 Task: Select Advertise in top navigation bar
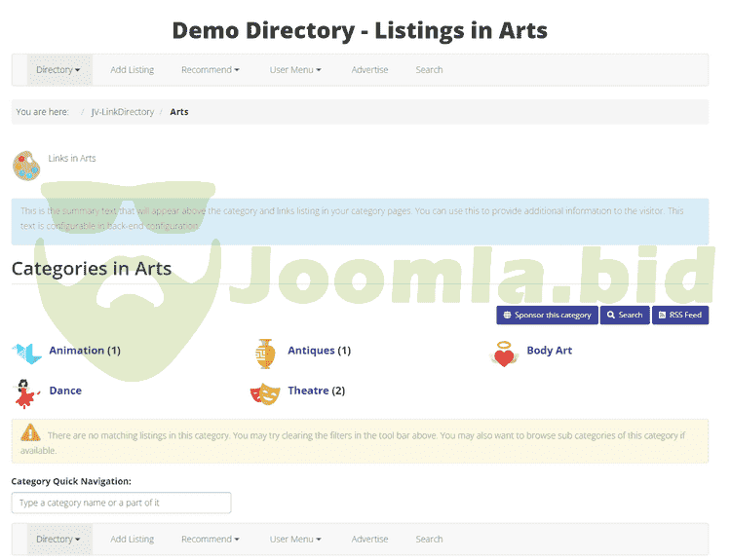tap(369, 70)
